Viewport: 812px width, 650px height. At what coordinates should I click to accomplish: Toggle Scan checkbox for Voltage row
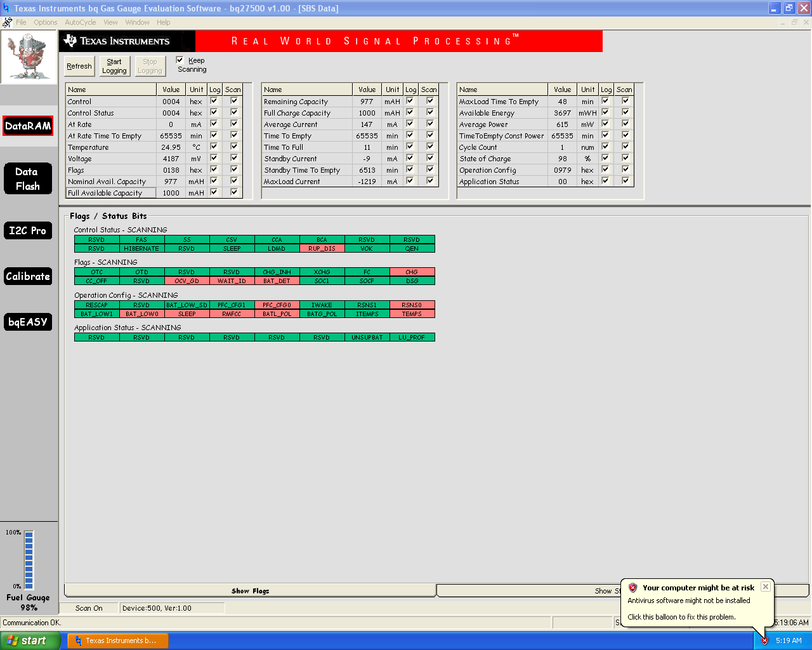click(234, 158)
